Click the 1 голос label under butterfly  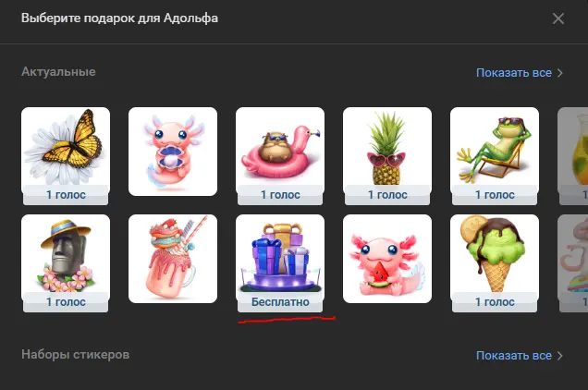66,195
